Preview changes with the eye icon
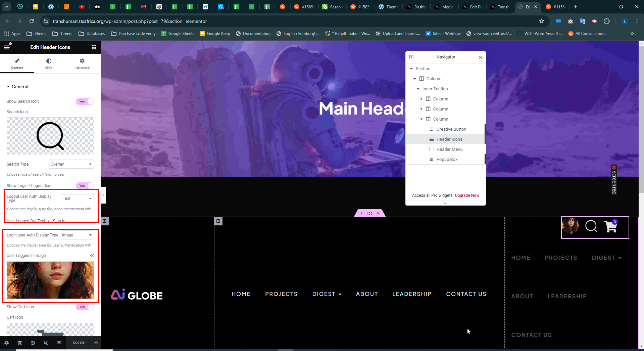This screenshot has width=644, height=351. click(x=59, y=343)
